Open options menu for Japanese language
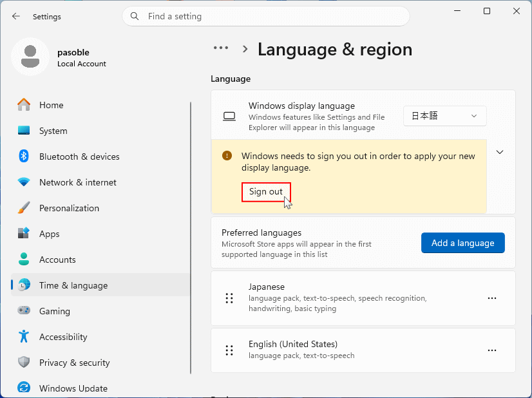Image resolution: width=532 pixels, height=398 pixels. (492, 298)
